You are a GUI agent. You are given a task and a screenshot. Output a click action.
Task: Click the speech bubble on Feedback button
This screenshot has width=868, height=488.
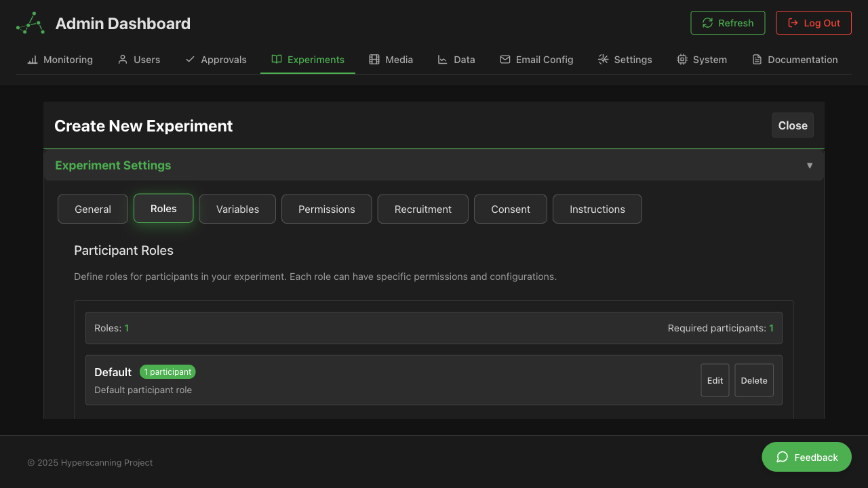(x=782, y=457)
